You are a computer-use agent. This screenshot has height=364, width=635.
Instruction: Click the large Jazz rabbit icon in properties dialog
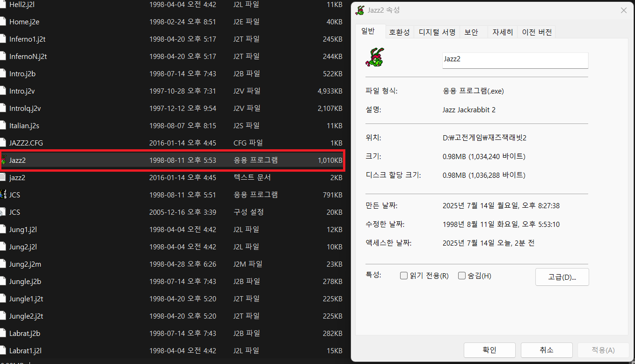point(376,57)
